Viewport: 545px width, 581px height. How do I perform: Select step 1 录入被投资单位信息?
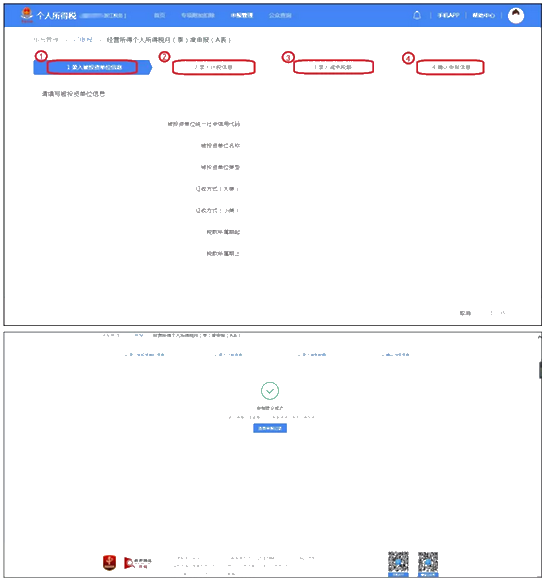coord(92,67)
